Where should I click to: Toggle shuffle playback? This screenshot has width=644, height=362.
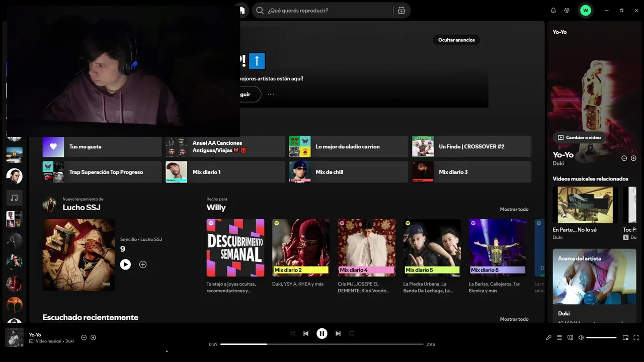coord(292,333)
